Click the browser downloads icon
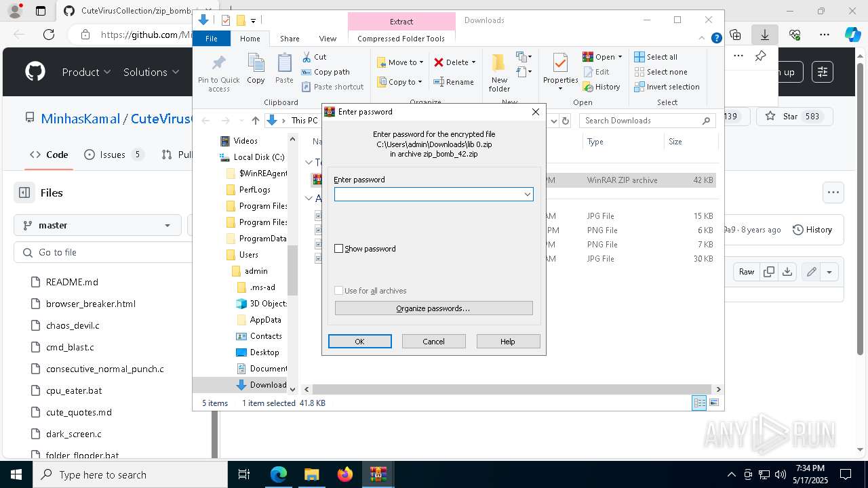Screen dimensions: 868x488 point(764,35)
